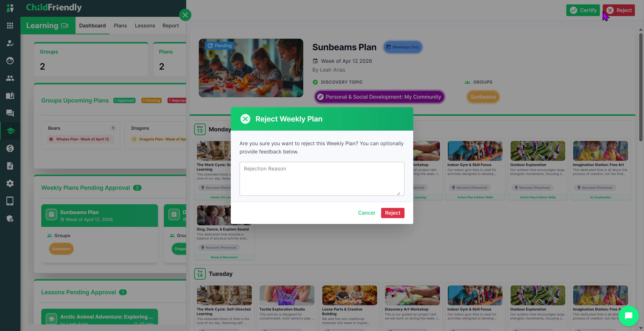Open Sing, Dance, & Explore Sound card
Screen dimensions: 644x331
click(224, 231)
